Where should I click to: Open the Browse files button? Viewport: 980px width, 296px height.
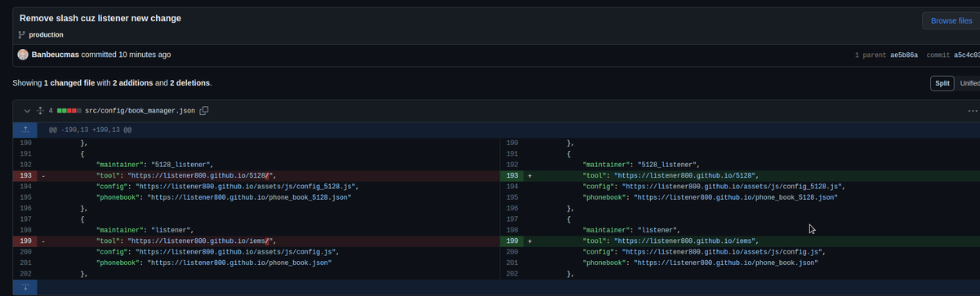pos(951,21)
